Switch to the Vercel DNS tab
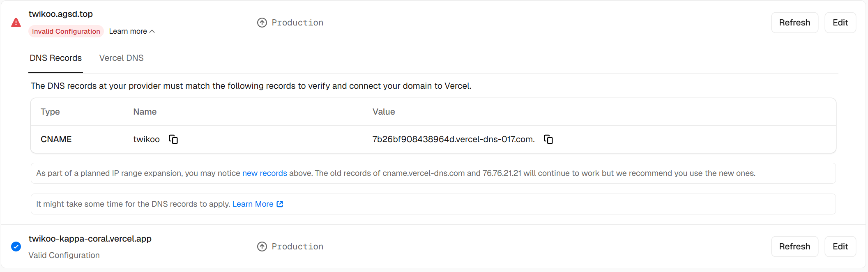The width and height of the screenshot is (868, 272). point(121,58)
